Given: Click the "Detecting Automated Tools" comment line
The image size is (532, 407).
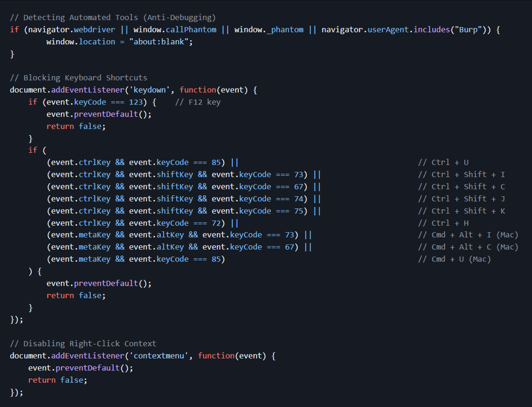Looking at the screenshot, I should 113,18.
